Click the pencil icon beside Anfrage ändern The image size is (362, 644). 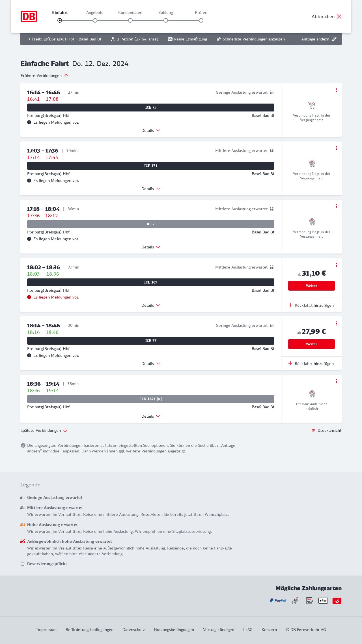tap(334, 39)
